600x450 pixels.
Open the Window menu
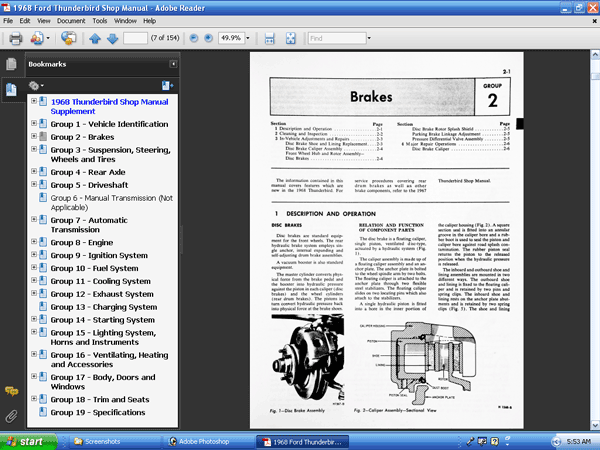125,21
